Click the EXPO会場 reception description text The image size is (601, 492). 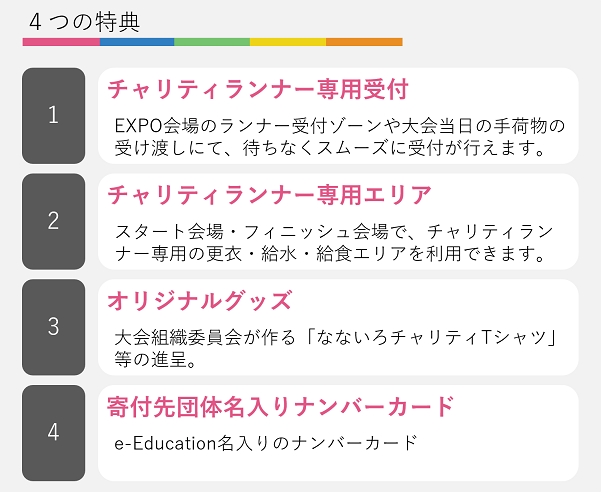click(x=340, y=126)
